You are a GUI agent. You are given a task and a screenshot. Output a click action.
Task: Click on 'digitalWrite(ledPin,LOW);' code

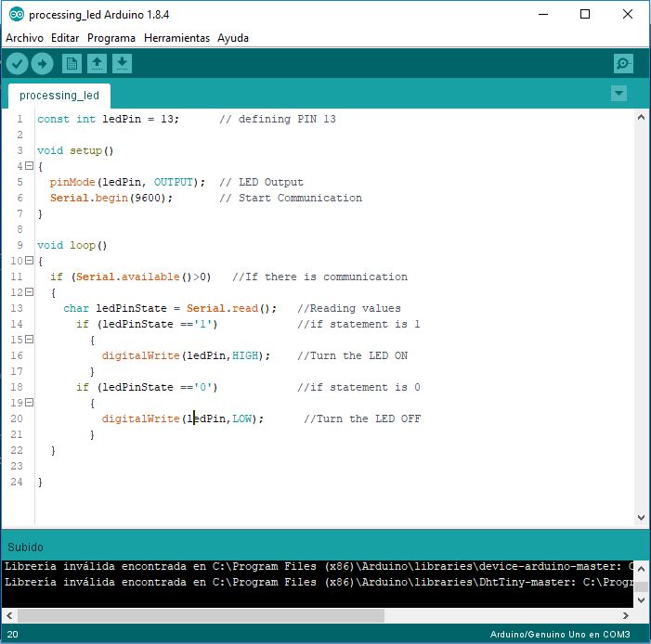click(183, 419)
